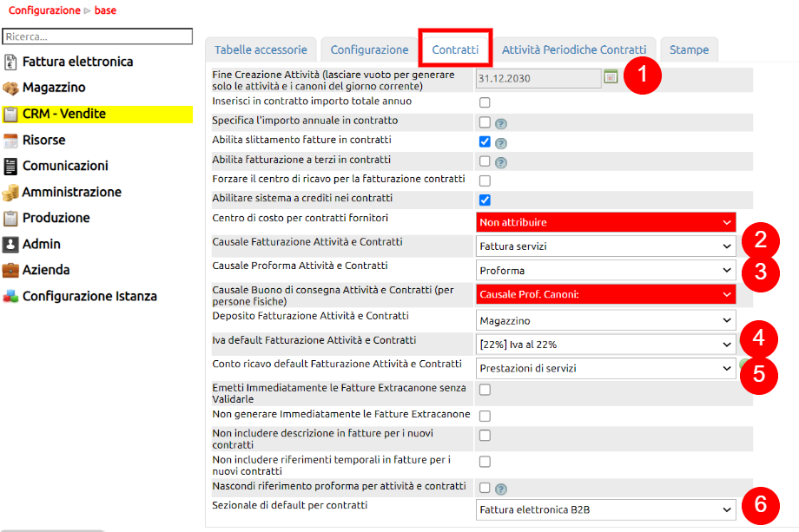The image size is (799, 532).
Task: Open Risorse section
Action: 43,140
